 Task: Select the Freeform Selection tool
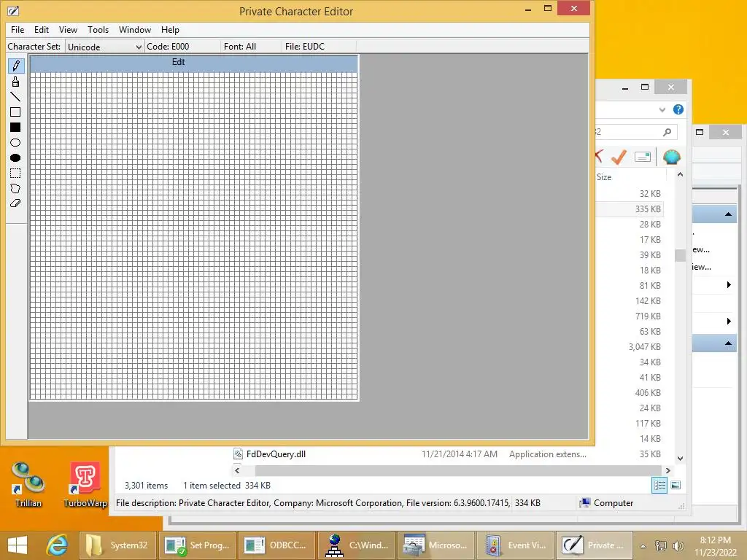(15, 188)
